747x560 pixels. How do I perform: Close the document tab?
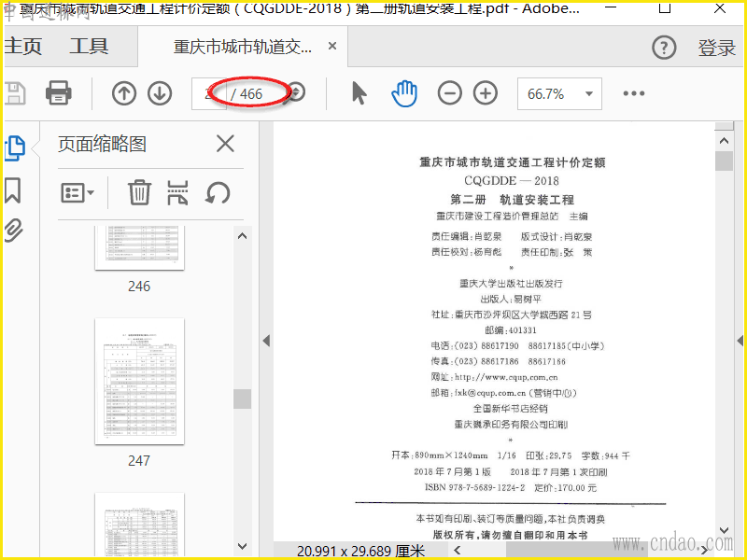[x=332, y=46]
